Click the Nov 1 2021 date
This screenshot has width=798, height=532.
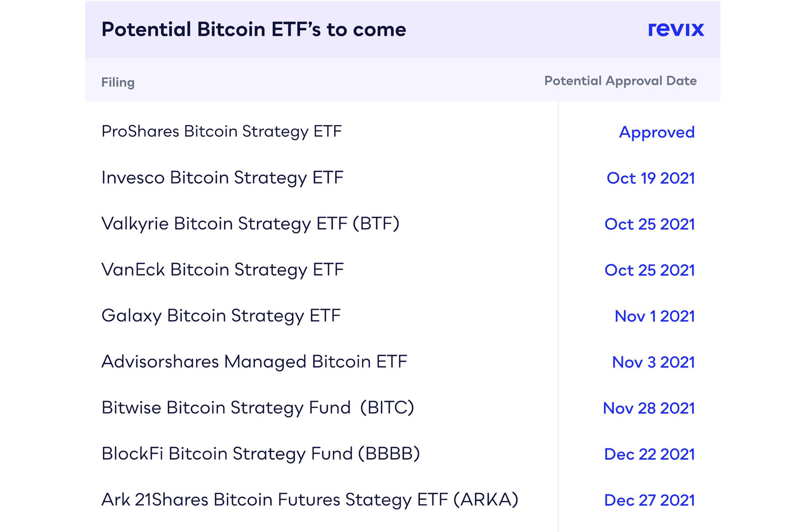pos(654,317)
